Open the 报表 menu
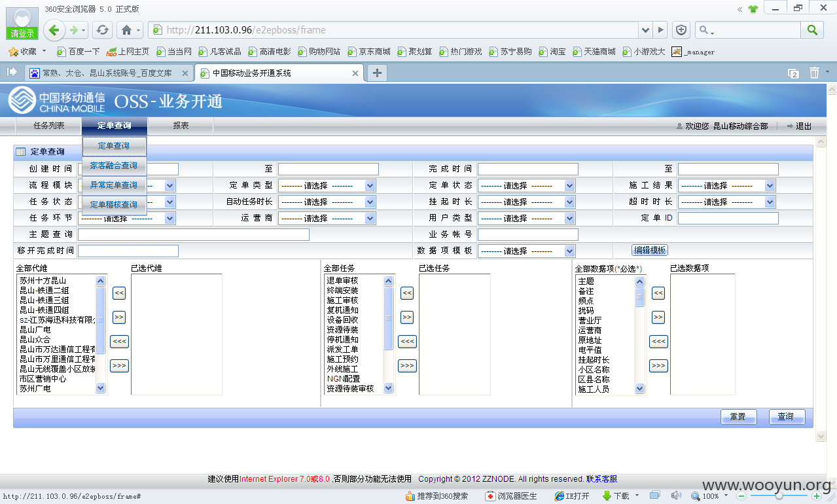Screen dimensions: 837x504 (x=181, y=126)
